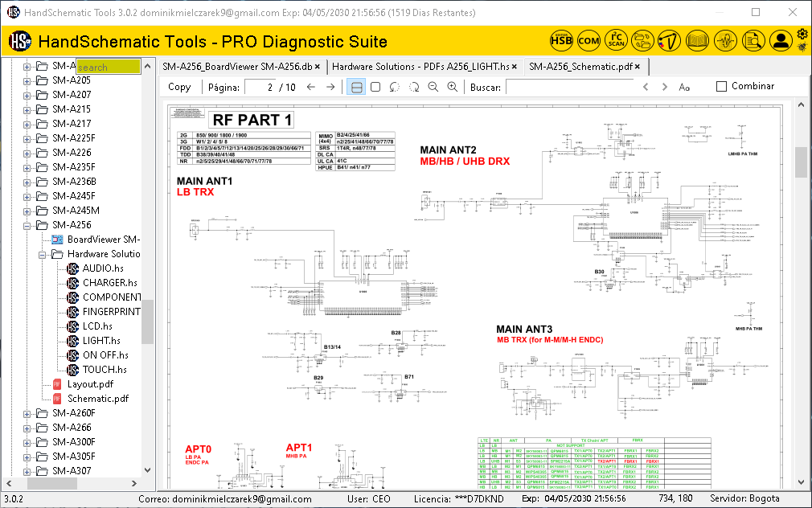Collapse the Hardware Solutions subfolder
Screen dimensions: 812x508
click(x=42, y=255)
